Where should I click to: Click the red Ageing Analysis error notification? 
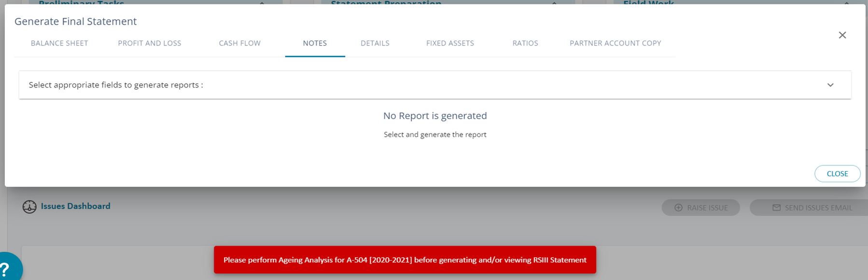tap(405, 260)
